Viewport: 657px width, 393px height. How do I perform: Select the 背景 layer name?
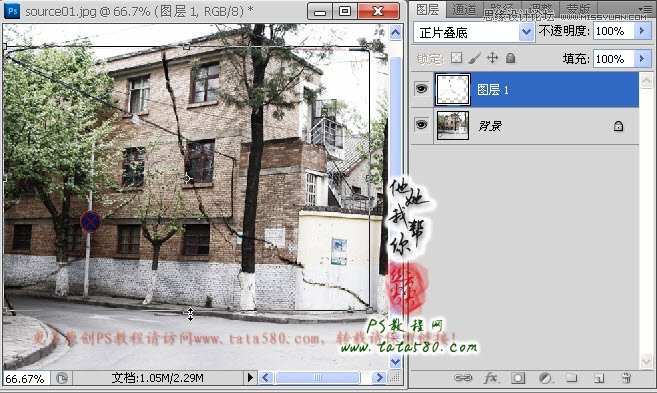pyautogui.click(x=490, y=126)
